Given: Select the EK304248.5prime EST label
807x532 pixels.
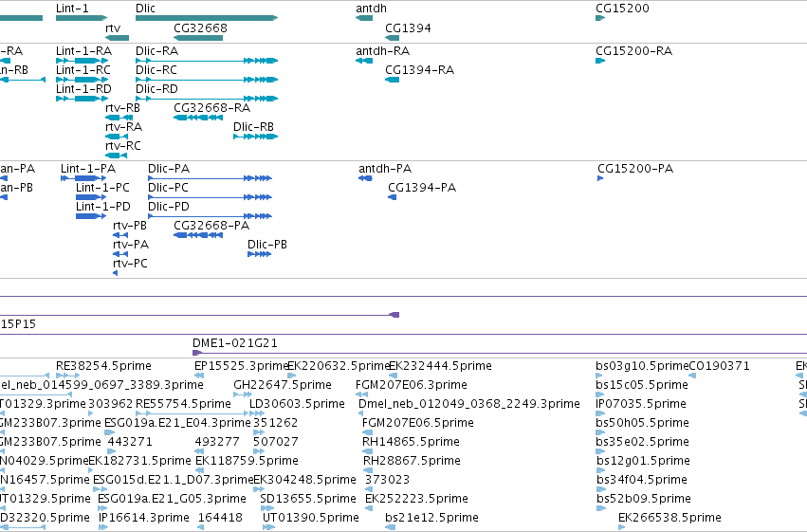Looking at the screenshot, I should click(304, 480).
